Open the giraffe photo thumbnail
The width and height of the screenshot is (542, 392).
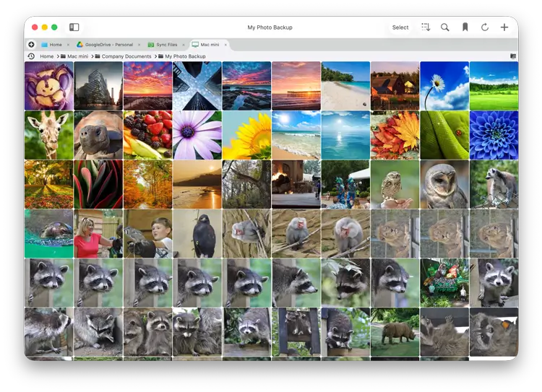48,135
